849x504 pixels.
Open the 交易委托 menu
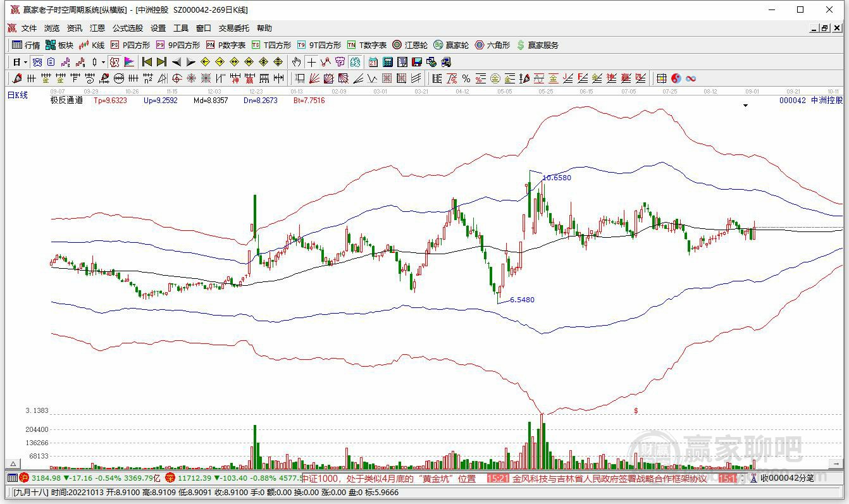coord(234,28)
